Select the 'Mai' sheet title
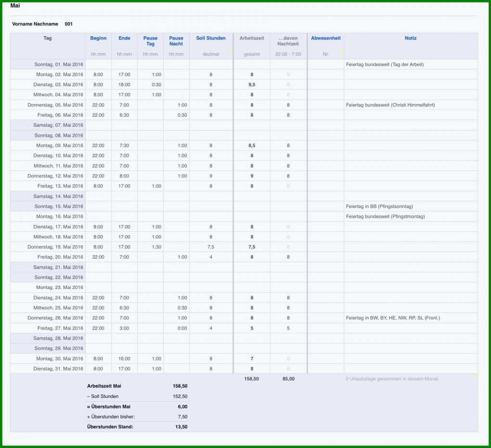Screen dimensions: 491x448 pyautogui.click(x=15, y=5)
